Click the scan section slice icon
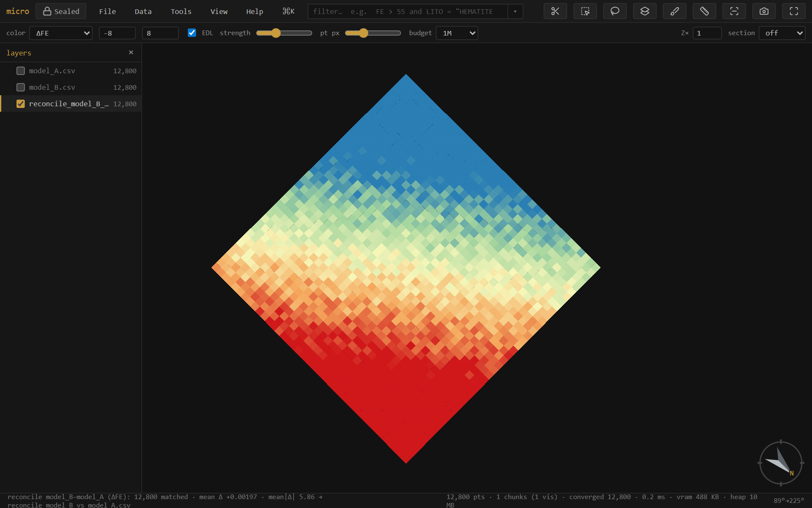 point(734,11)
